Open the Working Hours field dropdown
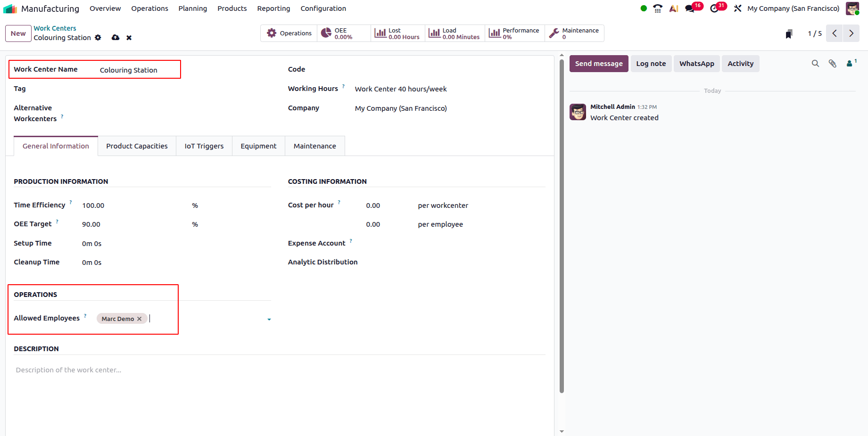Viewport: 868px width, 436px height. [450, 89]
